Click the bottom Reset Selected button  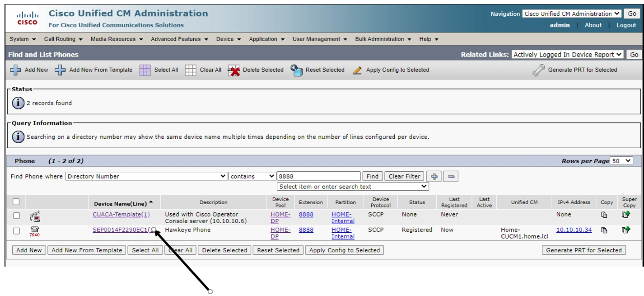(x=278, y=250)
